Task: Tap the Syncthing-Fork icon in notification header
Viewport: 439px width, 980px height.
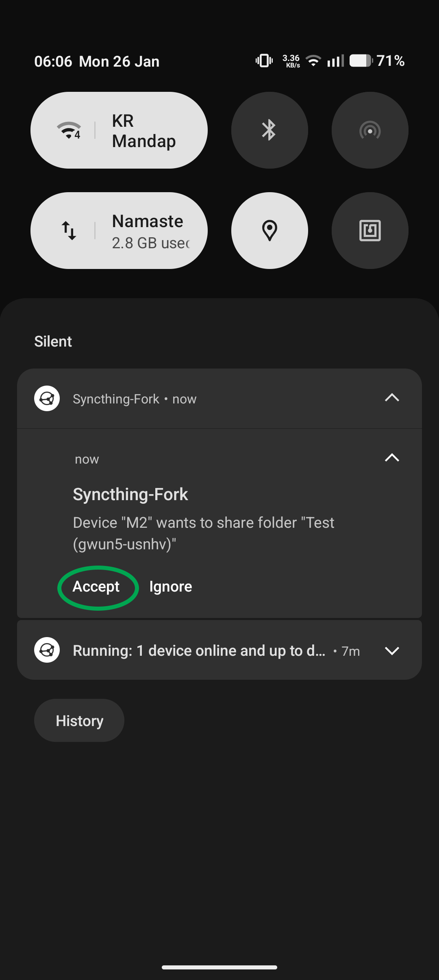Action: click(x=47, y=398)
